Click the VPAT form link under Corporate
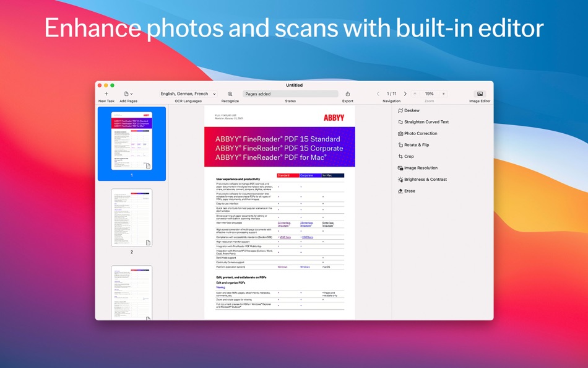The height and width of the screenshot is (368, 588). point(308,237)
